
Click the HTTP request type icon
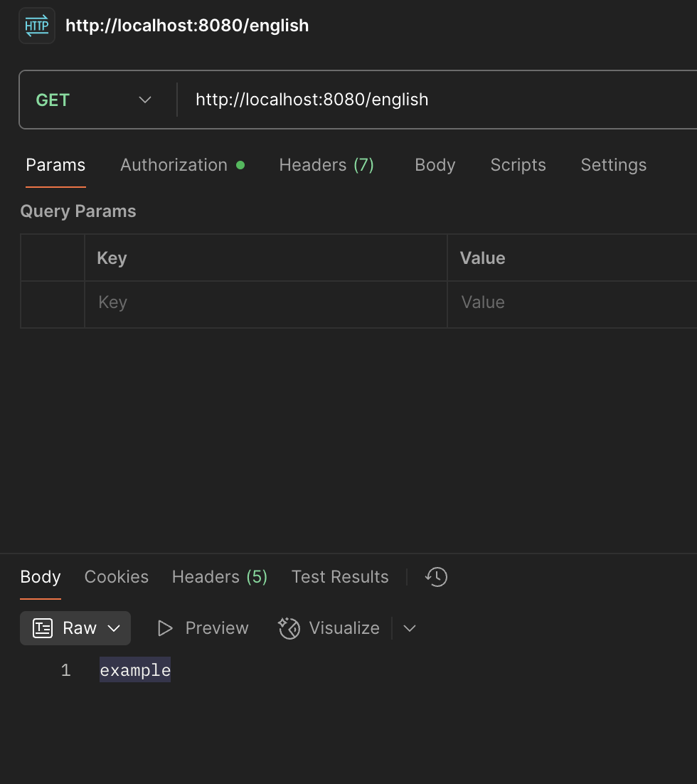[x=37, y=26]
